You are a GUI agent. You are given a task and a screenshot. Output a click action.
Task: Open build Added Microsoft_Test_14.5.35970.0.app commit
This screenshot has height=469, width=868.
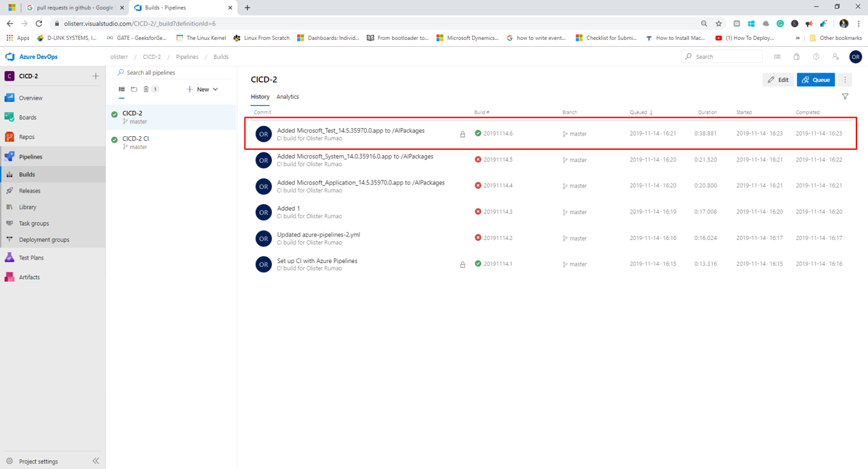(x=351, y=130)
